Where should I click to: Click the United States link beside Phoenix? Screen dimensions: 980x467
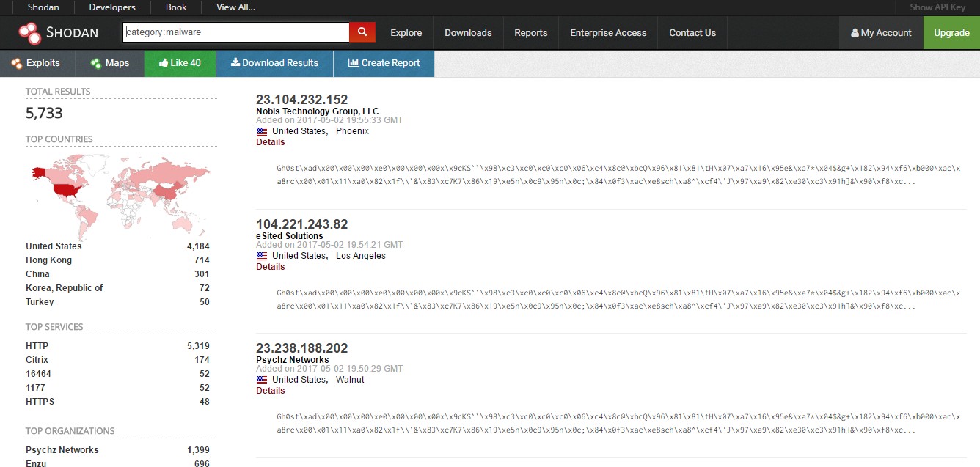(x=299, y=131)
